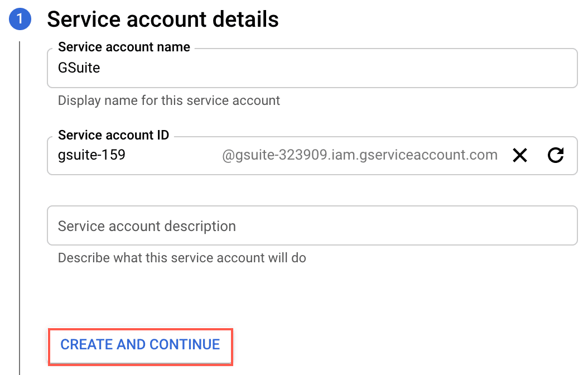Click the Service account details heading

point(163,19)
